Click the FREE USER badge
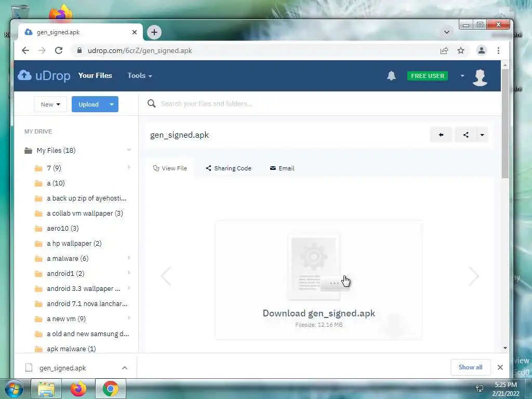This screenshot has width=532, height=399. point(428,76)
